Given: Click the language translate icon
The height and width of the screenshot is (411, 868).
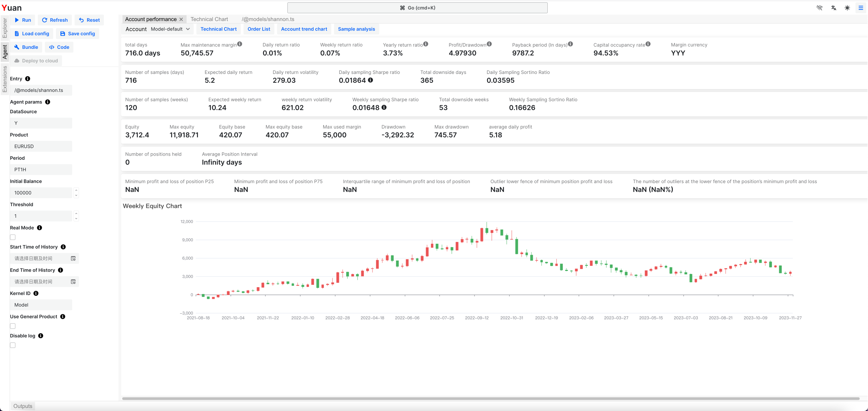Looking at the screenshot, I should [x=833, y=8].
